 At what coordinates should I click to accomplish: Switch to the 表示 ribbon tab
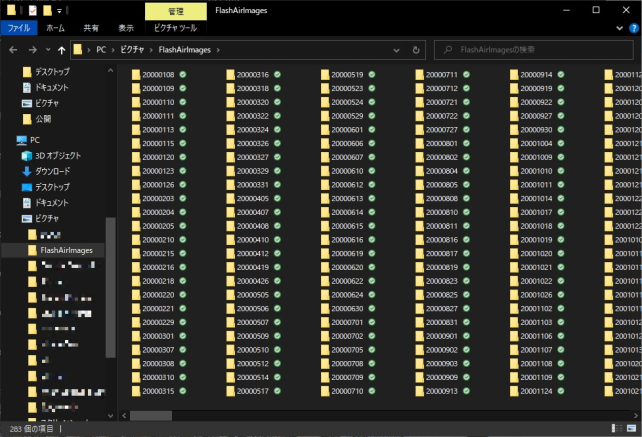[x=126, y=29]
